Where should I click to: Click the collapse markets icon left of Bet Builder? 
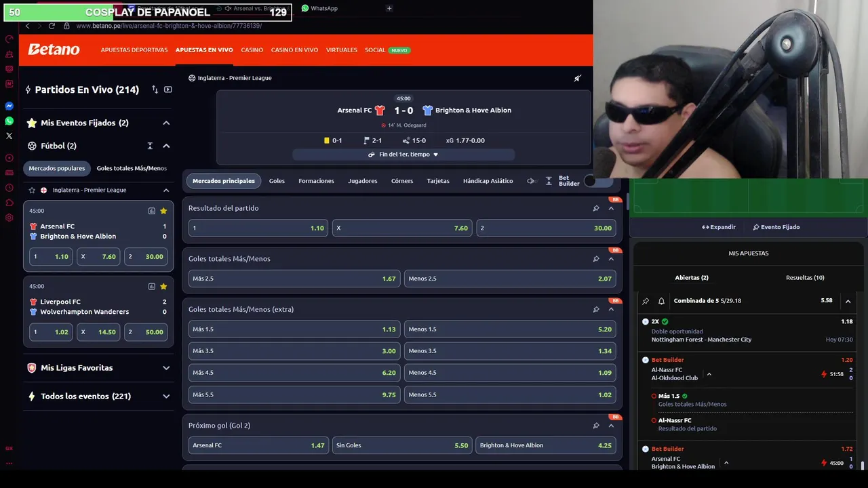point(549,181)
